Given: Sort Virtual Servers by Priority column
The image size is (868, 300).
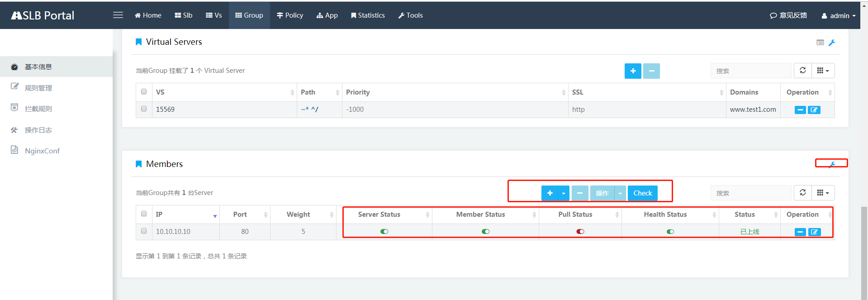Looking at the screenshot, I should [x=455, y=92].
